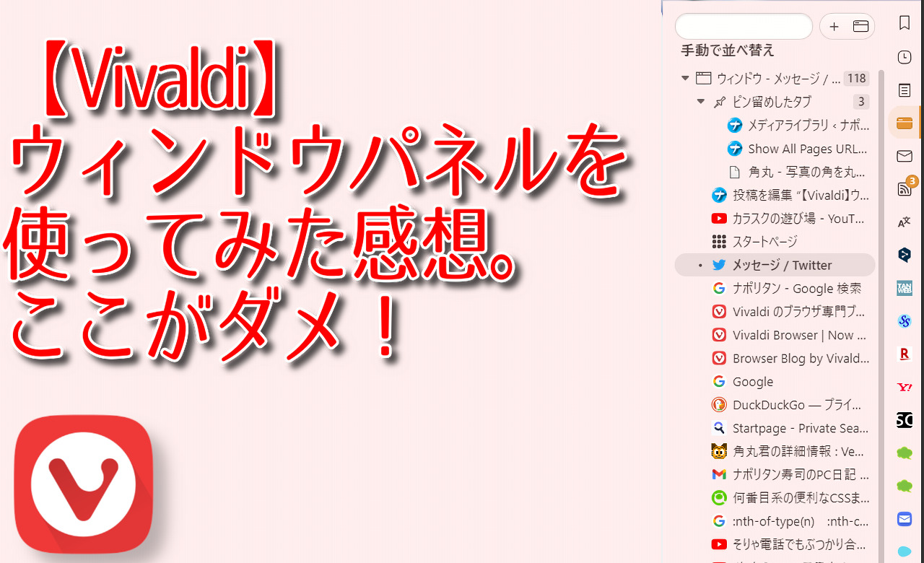
Task: Switch to 角丸 - 写真の角を丸 tab
Action: coord(775,172)
